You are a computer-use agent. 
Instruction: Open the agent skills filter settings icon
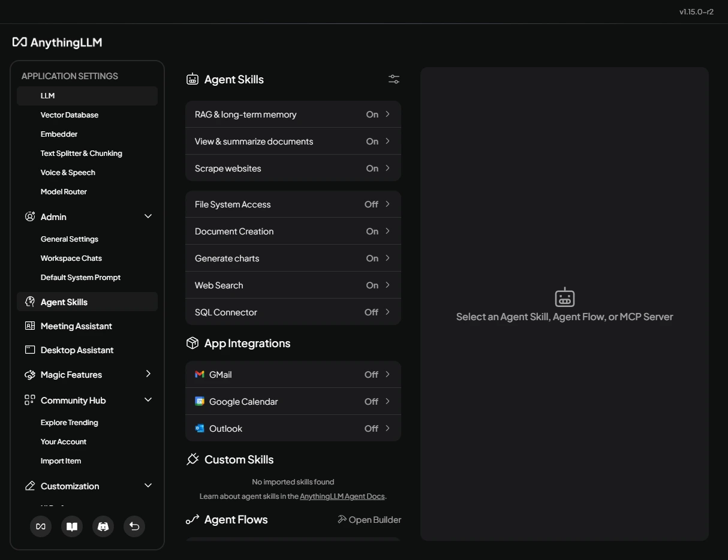394,79
